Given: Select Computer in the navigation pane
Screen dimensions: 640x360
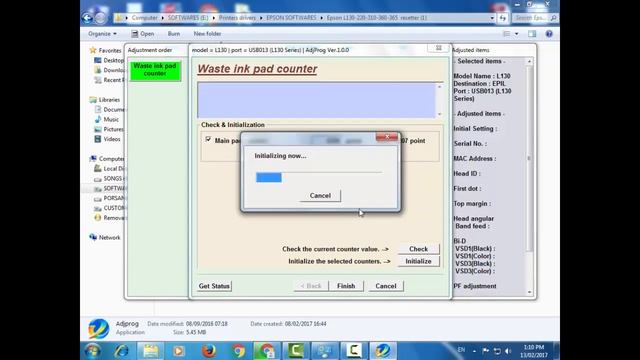Looking at the screenshot, I should click(111, 158).
